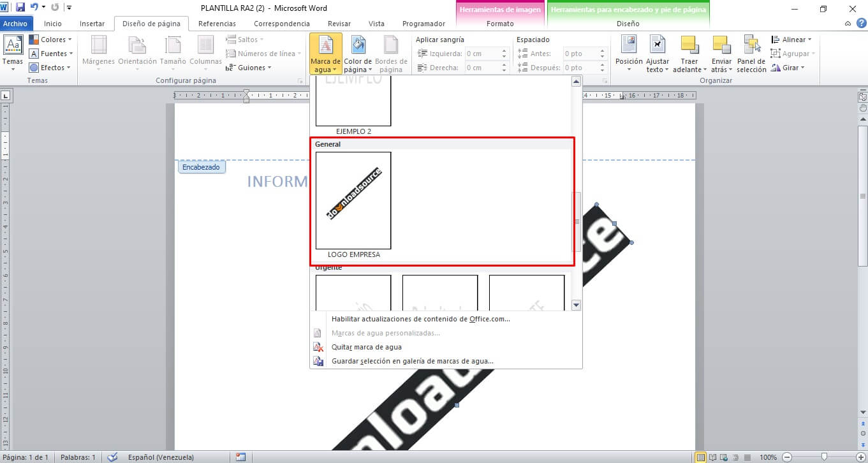Click macro recording status bar icon
Screen dimensions: 868x463
click(240, 457)
